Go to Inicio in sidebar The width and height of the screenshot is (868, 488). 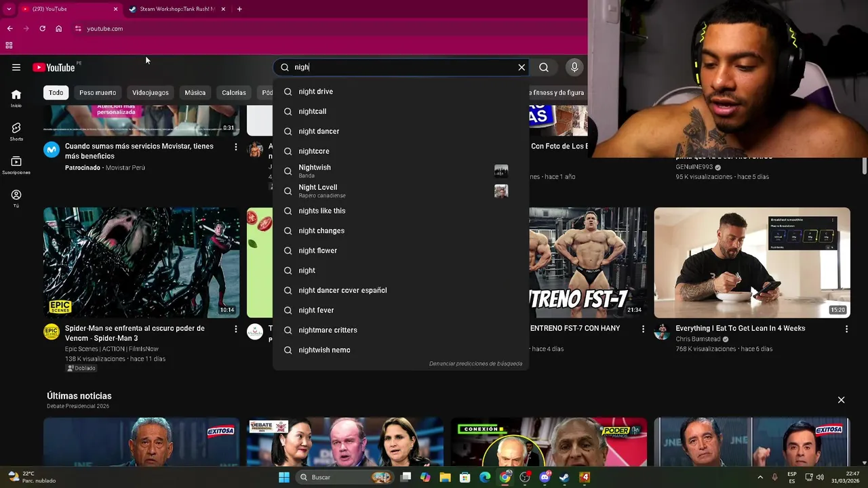pyautogui.click(x=16, y=99)
